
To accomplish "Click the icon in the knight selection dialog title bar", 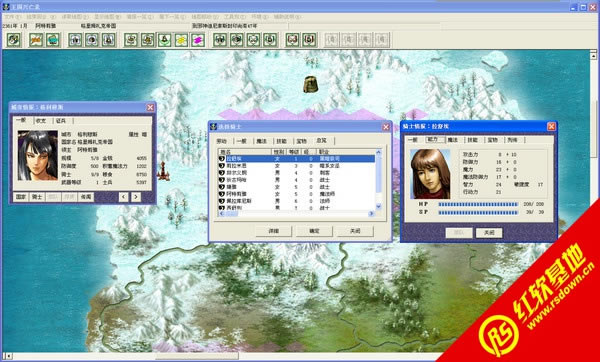I will tap(214, 127).
